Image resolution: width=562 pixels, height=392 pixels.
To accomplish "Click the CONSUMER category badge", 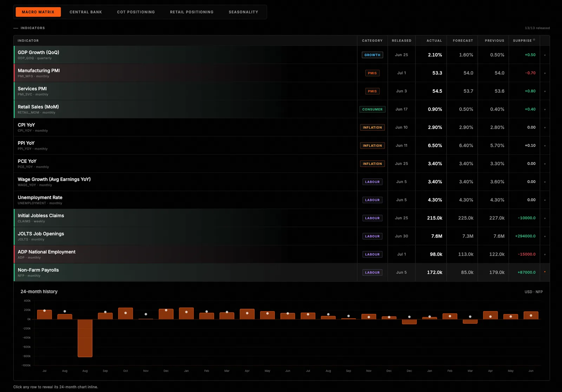I will 372,109.
